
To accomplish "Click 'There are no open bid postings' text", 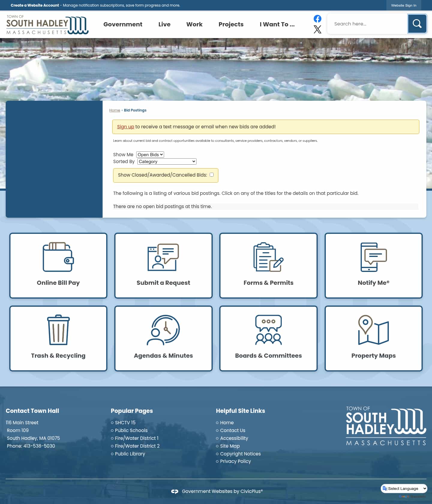I will 162,206.
